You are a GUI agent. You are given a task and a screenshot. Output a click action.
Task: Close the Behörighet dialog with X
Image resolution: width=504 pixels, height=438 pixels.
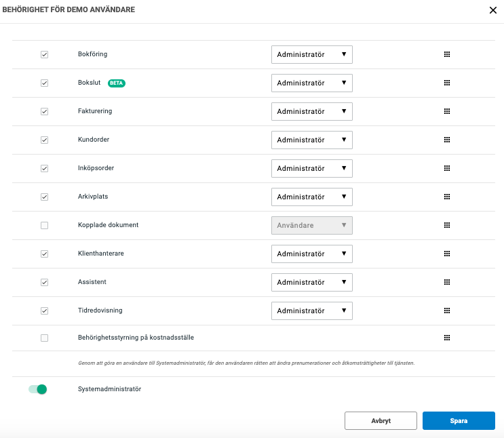click(x=492, y=10)
